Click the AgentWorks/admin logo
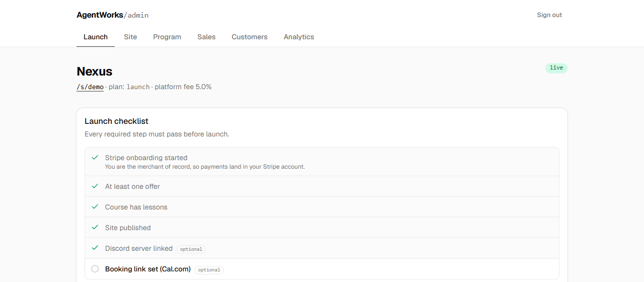This screenshot has width=644, height=282. coord(113,15)
